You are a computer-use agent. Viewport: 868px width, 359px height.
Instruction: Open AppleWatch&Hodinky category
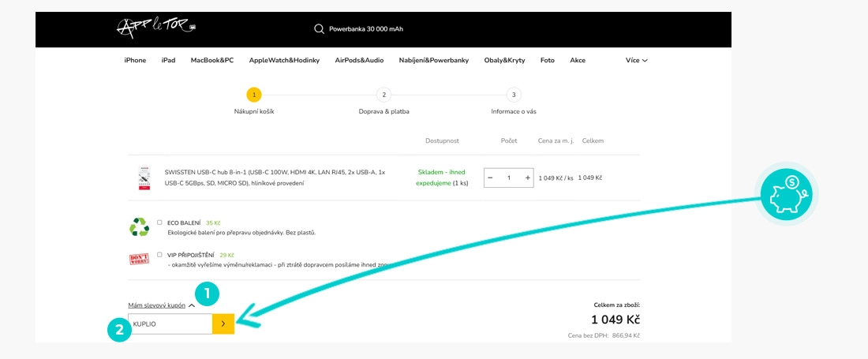coord(284,60)
